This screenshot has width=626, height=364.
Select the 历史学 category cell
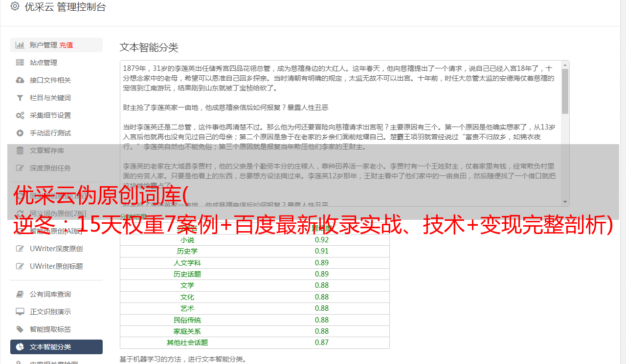click(x=187, y=251)
